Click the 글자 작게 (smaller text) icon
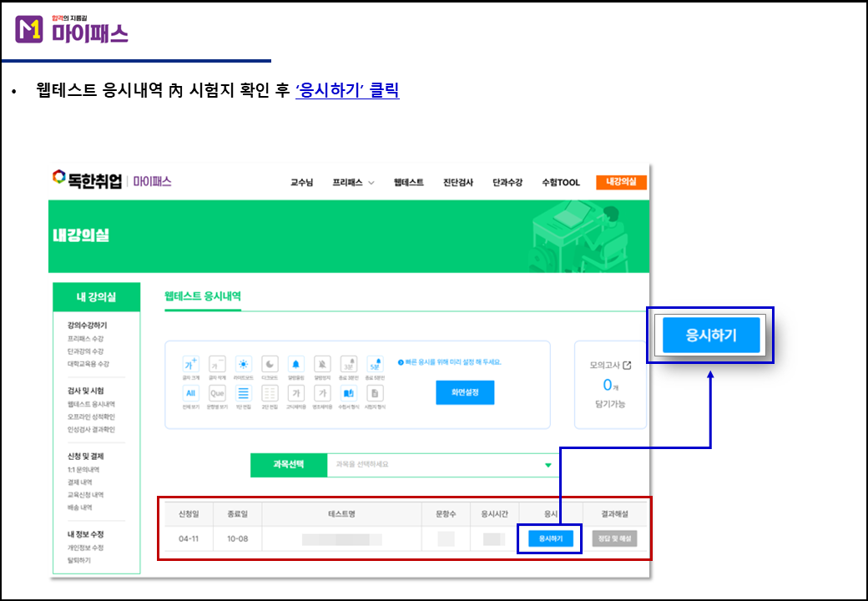 tap(217, 364)
